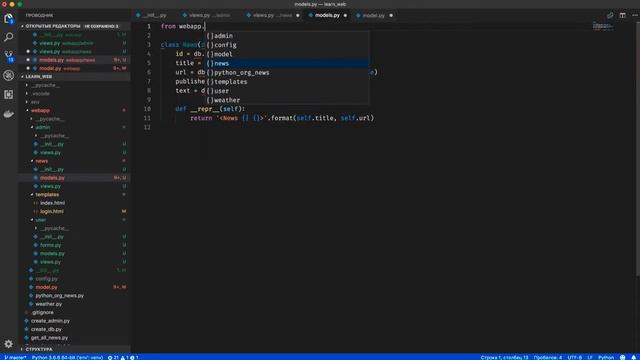
Task: Click UTF-8 encoding in the status bar
Action: (x=575, y=357)
